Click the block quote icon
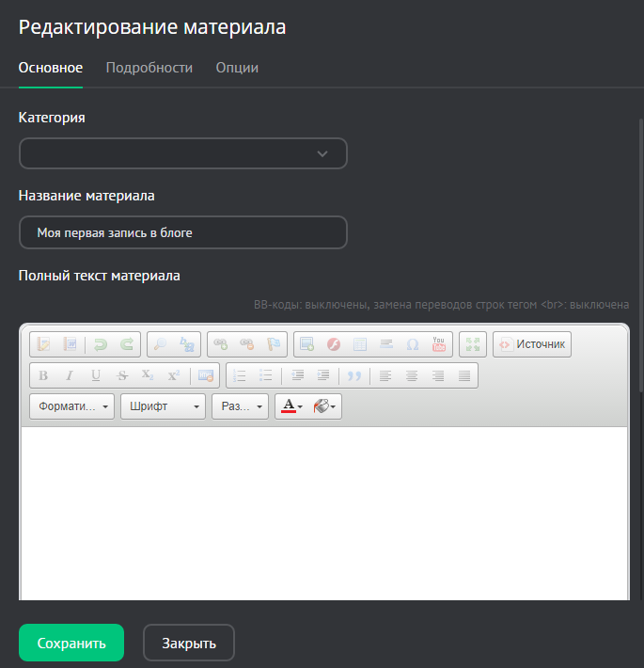Image resolution: width=644 pixels, height=668 pixels. pos(353,375)
